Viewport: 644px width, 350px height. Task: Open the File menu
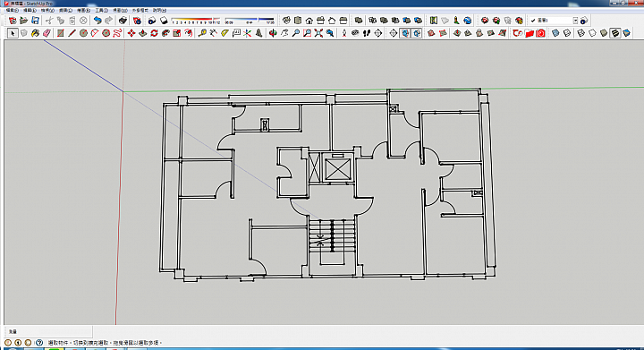click(x=12, y=10)
